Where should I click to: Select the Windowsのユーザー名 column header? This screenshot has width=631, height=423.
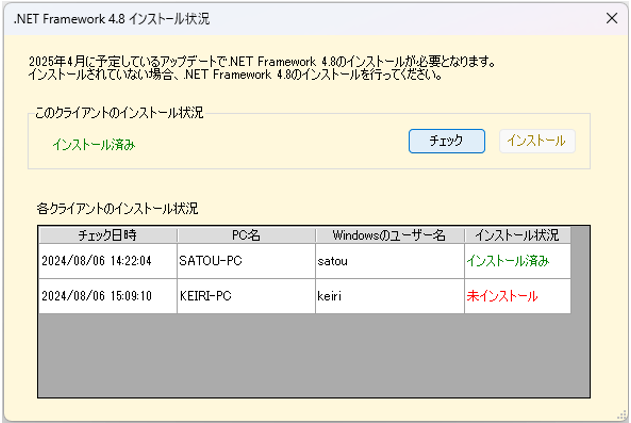[x=390, y=235]
